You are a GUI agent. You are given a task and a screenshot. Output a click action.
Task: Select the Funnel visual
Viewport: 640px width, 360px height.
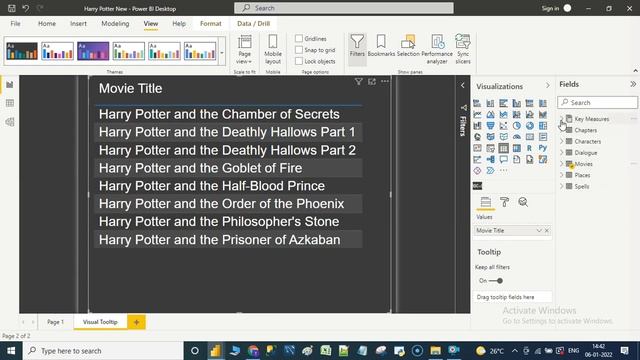[490, 126]
